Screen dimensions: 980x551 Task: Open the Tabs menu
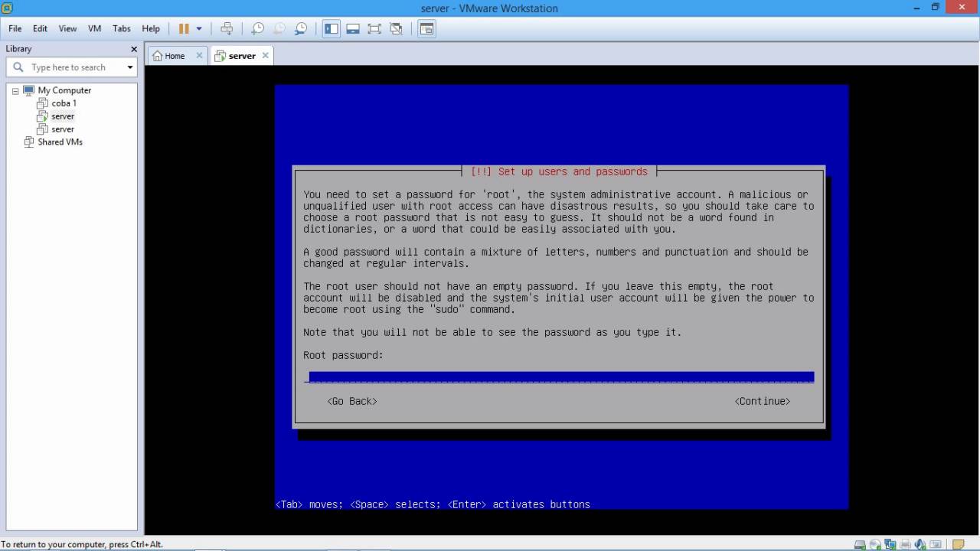tap(122, 28)
